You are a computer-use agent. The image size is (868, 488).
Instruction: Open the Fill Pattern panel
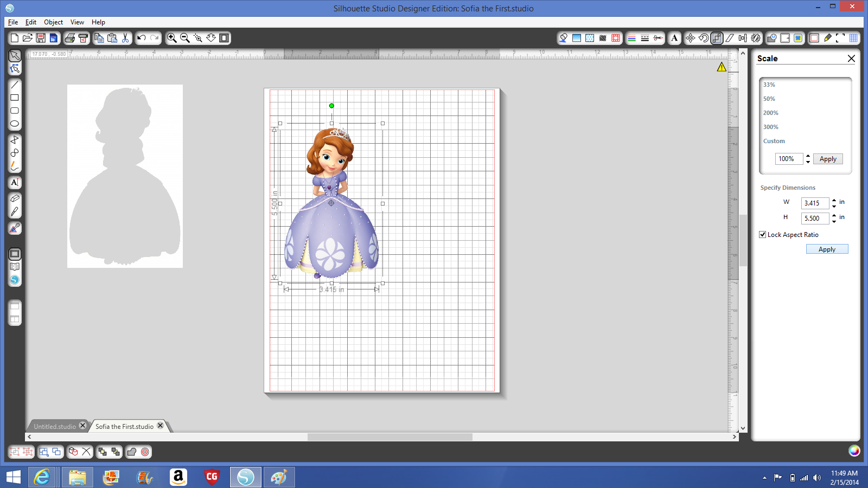590,38
